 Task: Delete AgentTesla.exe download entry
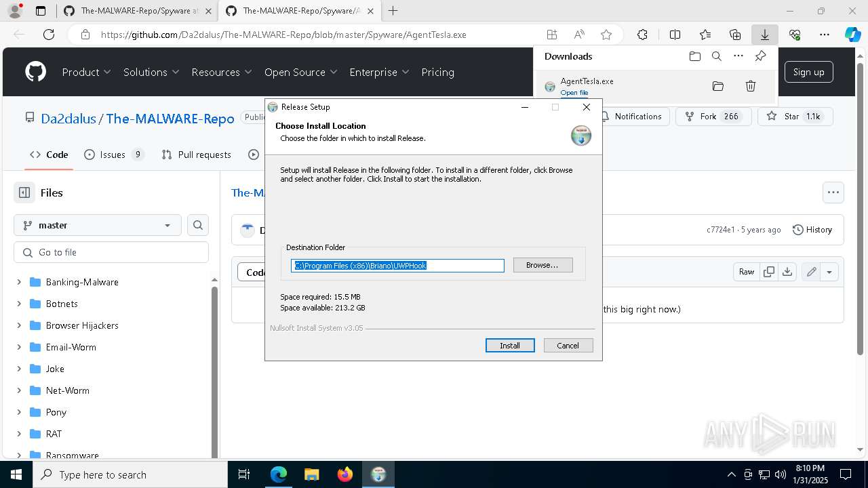[x=751, y=86]
